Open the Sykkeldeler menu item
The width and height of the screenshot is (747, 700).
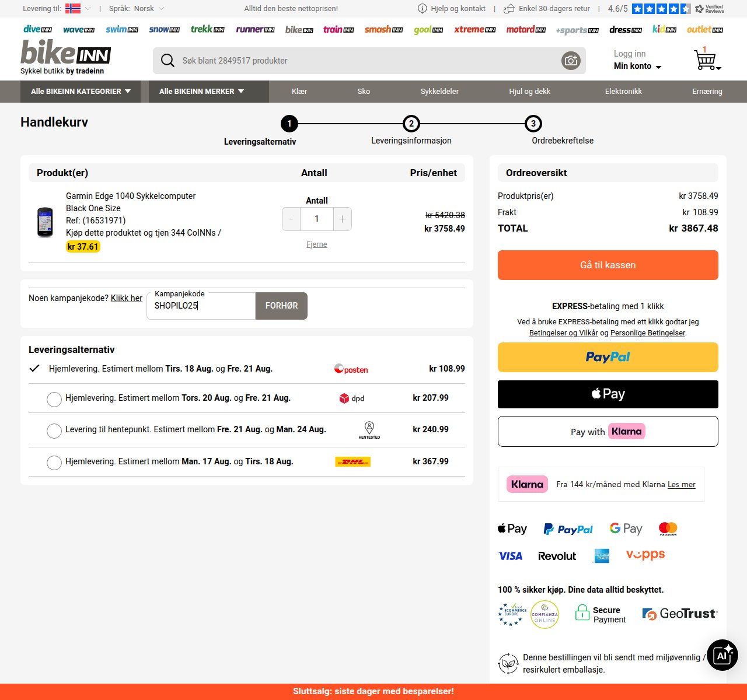439,92
